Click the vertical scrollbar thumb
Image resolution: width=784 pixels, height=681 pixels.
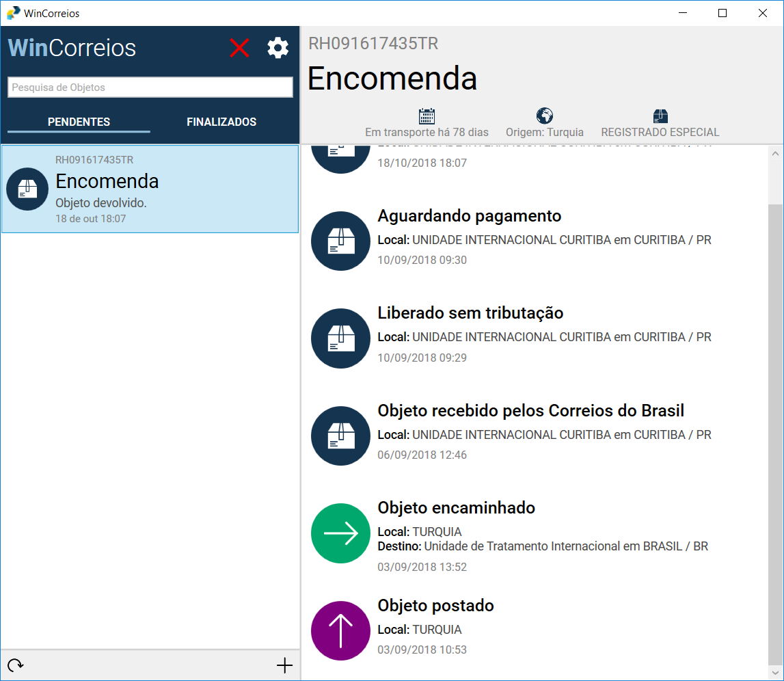[x=776, y=434]
